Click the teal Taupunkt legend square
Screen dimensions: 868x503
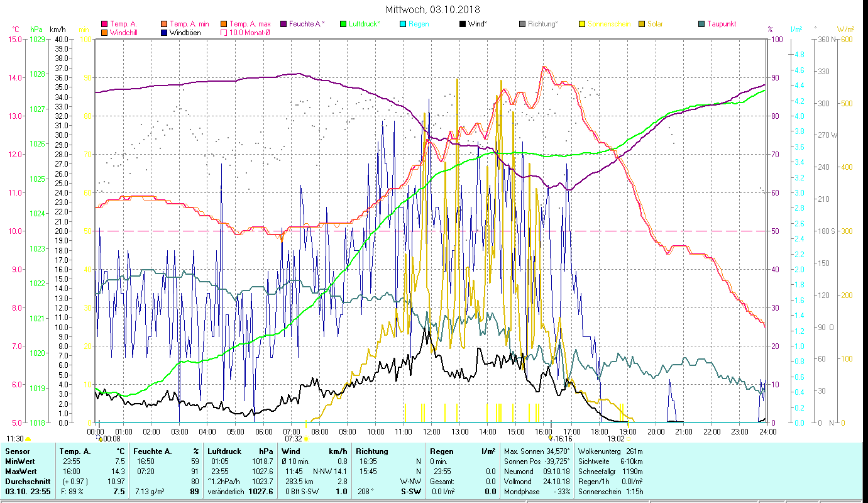701,24
